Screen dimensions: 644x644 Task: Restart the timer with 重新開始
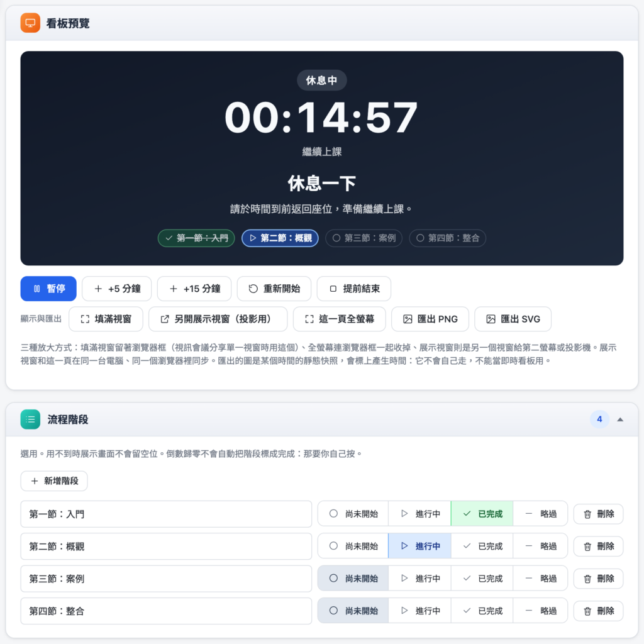[274, 289]
